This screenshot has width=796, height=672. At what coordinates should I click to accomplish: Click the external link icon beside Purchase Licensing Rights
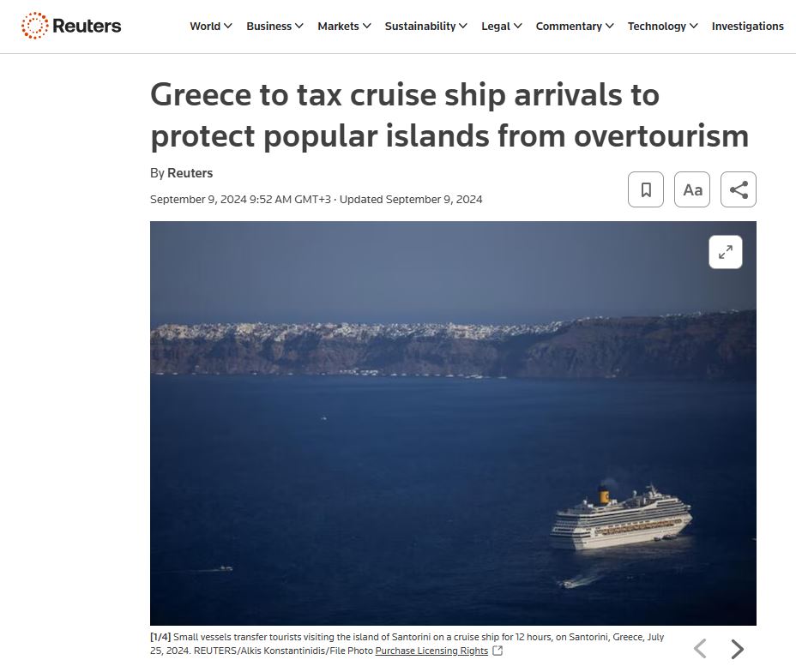(x=497, y=651)
